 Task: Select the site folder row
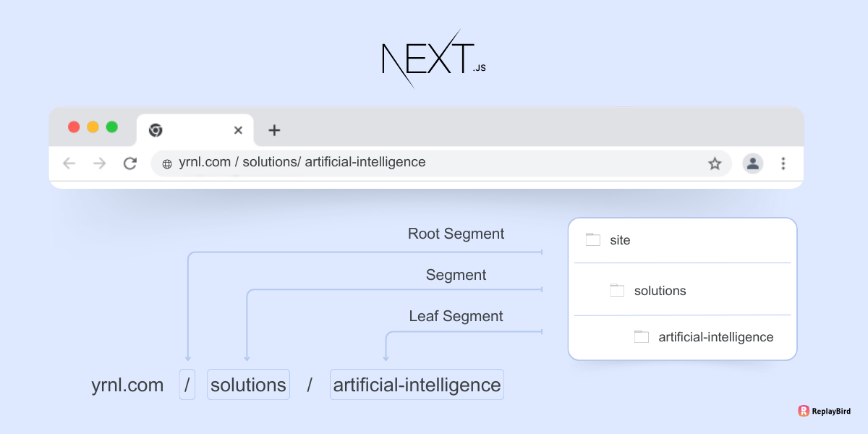point(682,240)
